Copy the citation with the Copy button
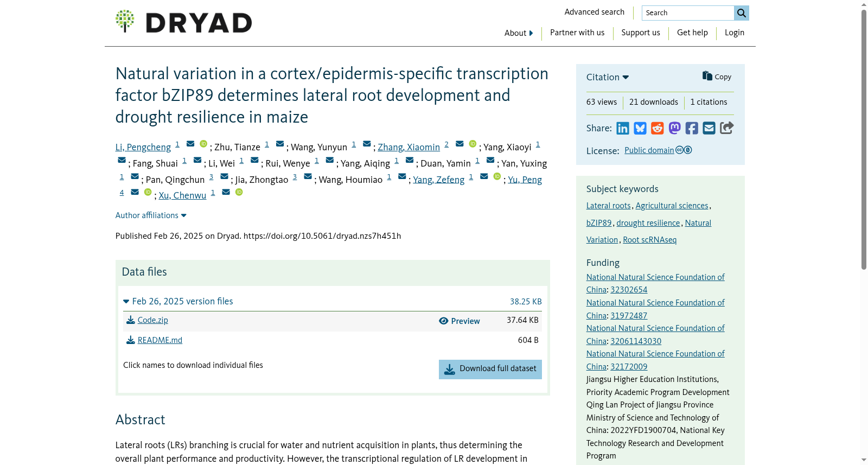The height and width of the screenshot is (465, 868). 717,77
